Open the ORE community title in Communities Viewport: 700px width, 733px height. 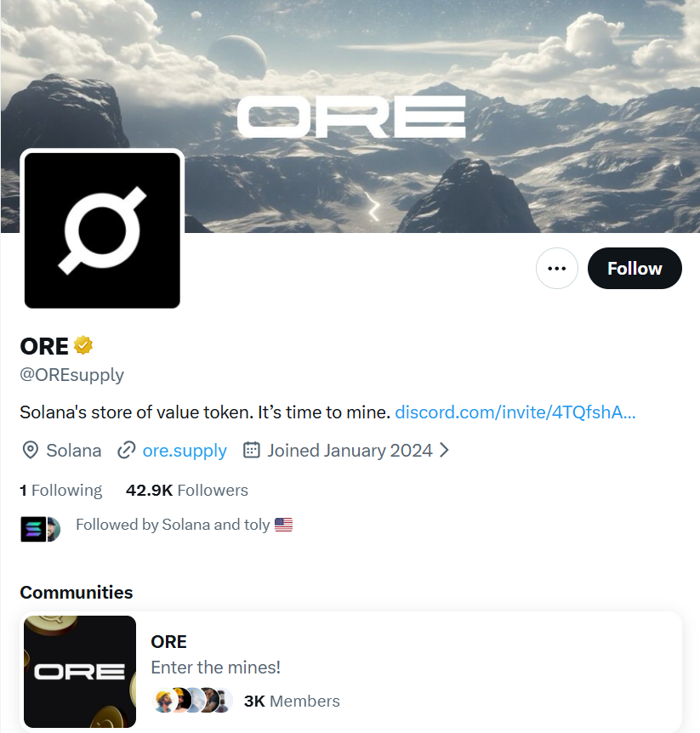(x=168, y=642)
